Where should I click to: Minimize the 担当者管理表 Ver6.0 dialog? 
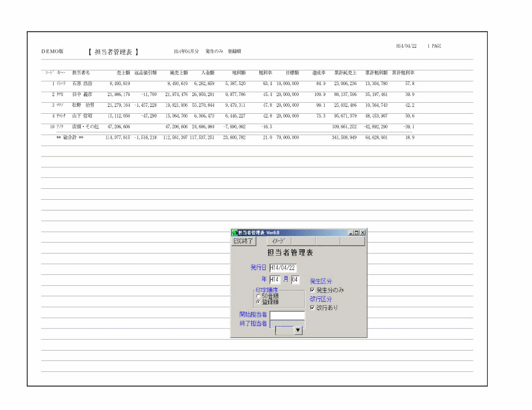[x=351, y=233]
